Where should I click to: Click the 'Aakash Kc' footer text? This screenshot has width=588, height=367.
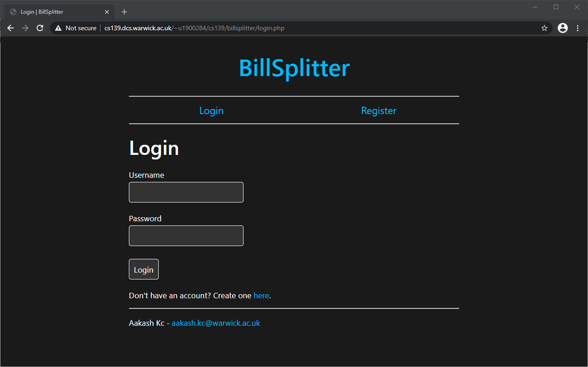[146, 323]
